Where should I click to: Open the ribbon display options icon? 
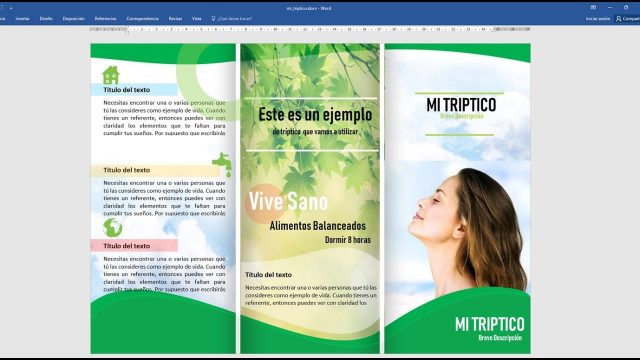point(593,7)
